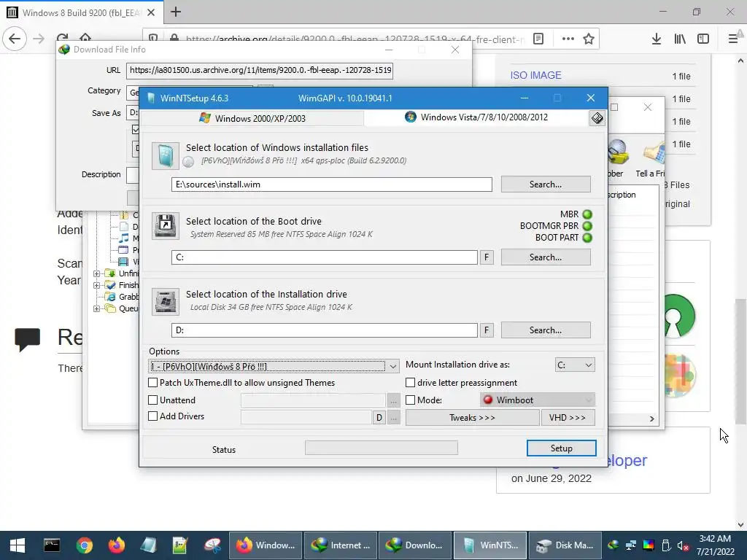Switch to Download File Info taskbar window
The width and height of the screenshot is (747, 560).
pyautogui.click(x=415, y=545)
